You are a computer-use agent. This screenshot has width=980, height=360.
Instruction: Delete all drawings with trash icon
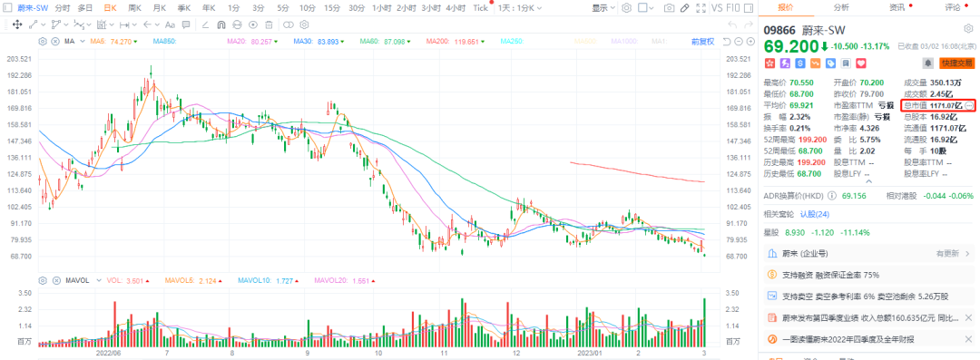click(x=269, y=24)
